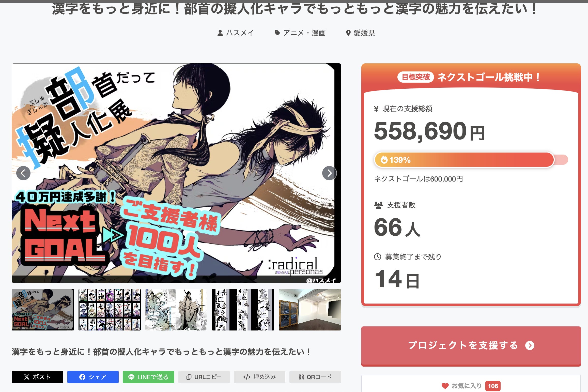This screenshot has width=588, height=392.
Task: Click the 139% funding progress bar
Action: click(471, 160)
